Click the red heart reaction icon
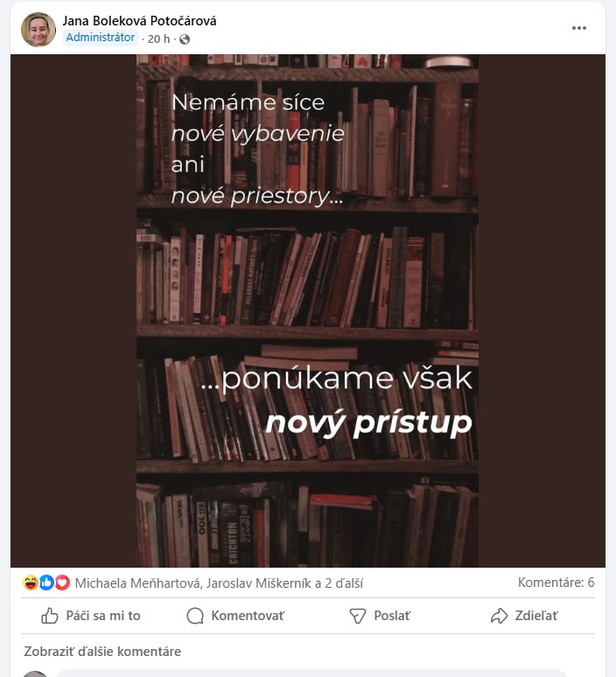Image resolution: width=616 pixels, height=677 pixels. click(62, 583)
